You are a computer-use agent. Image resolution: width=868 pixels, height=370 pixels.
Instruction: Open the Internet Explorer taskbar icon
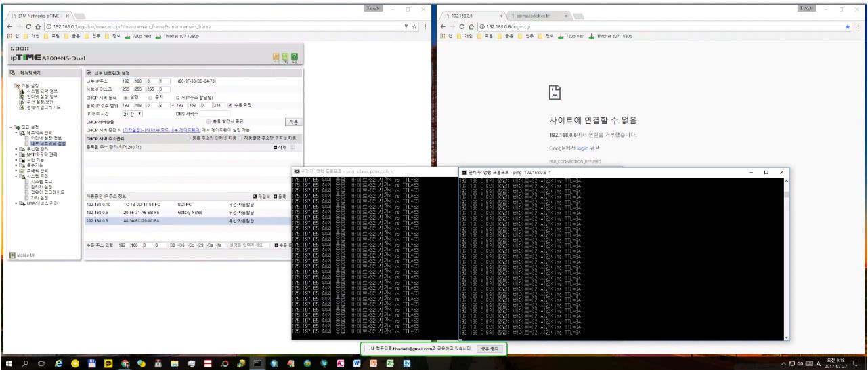tap(60, 363)
